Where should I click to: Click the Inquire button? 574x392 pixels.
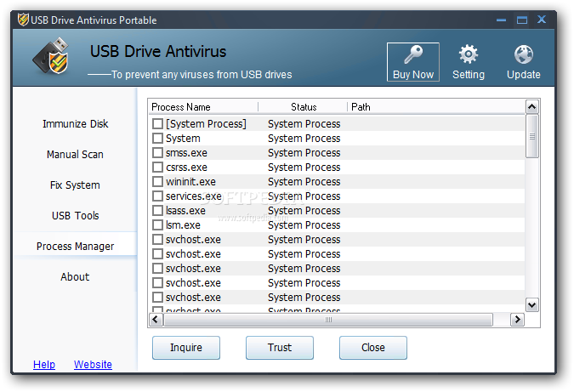pos(186,348)
